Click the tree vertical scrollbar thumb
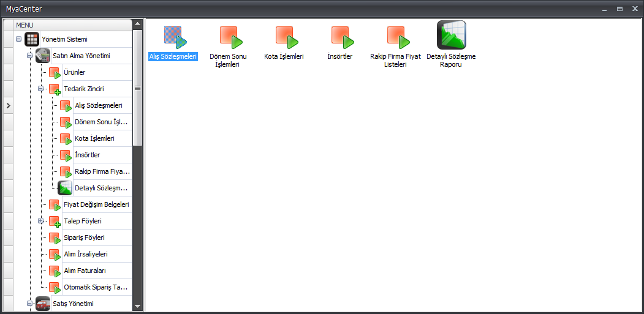The width and height of the screenshot is (644, 314). [x=138, y=88]
